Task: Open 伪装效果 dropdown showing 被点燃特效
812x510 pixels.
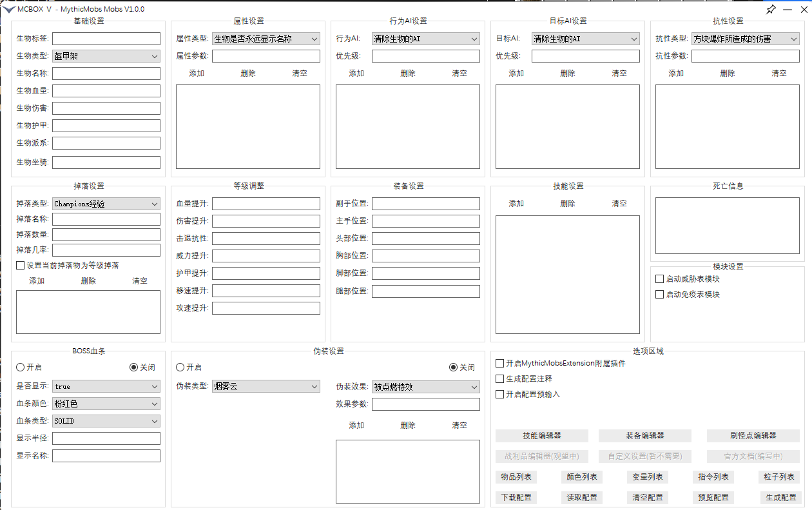Action: click(426, 387)
